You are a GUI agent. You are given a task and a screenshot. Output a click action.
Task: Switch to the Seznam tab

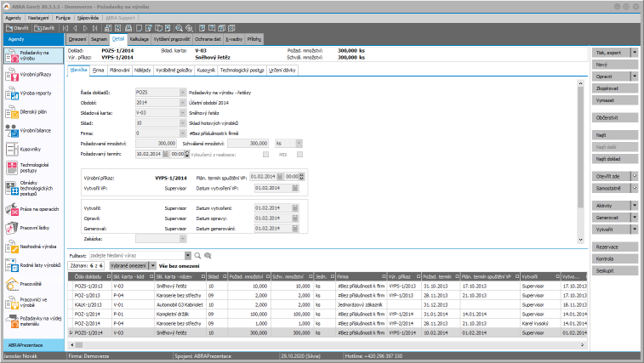pyautogui.click(x=99, y=39)
